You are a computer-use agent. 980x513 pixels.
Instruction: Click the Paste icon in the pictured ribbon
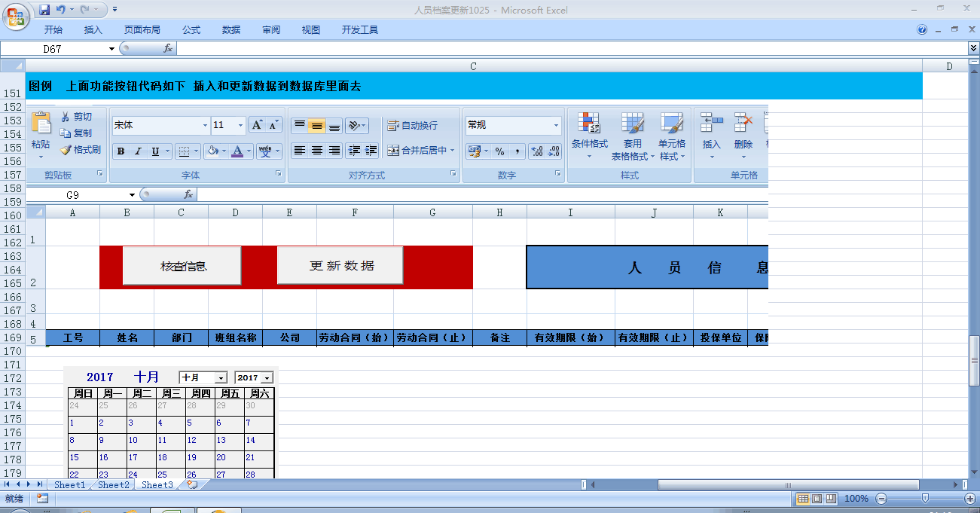41,124
